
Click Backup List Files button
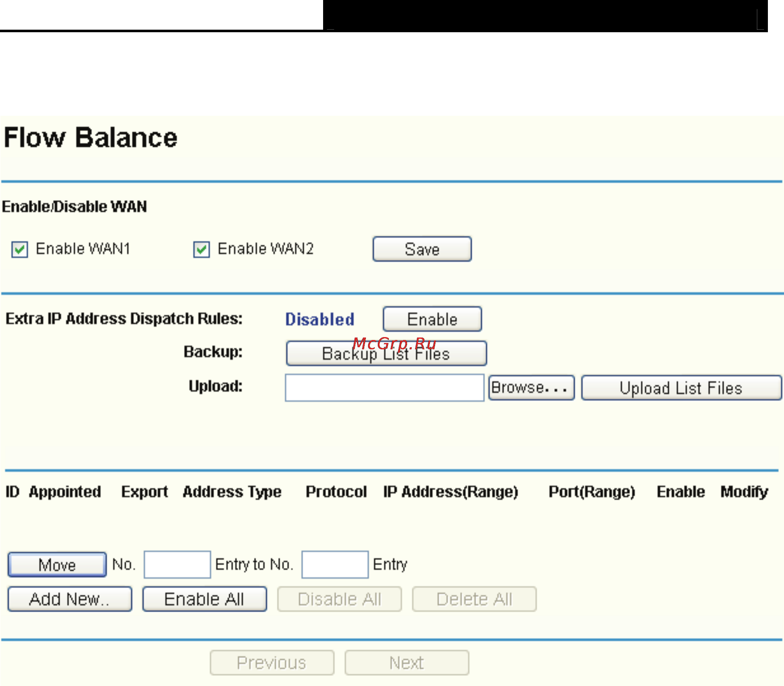click(x=386, y=353)
